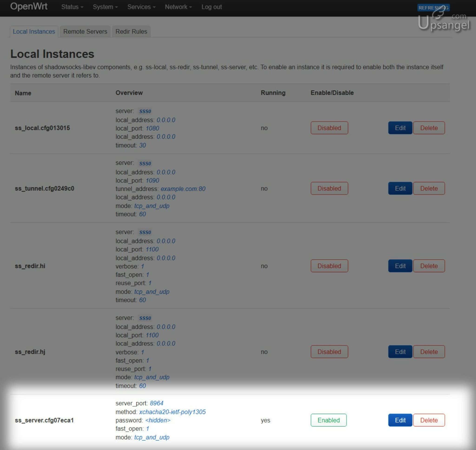Enable the ss_redir.hi instance
This screenshot has height=450, width=476.
[x=329, y=266]
